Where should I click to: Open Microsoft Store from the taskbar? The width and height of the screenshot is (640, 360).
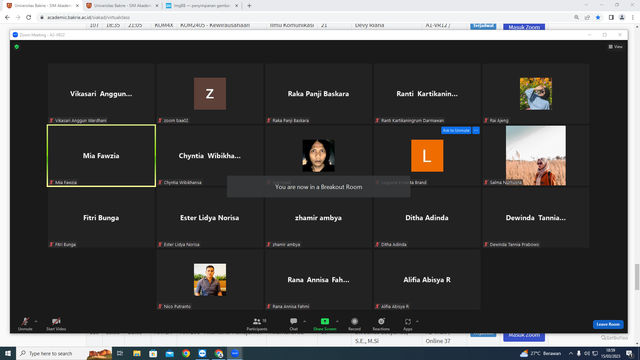coord(153,353)
